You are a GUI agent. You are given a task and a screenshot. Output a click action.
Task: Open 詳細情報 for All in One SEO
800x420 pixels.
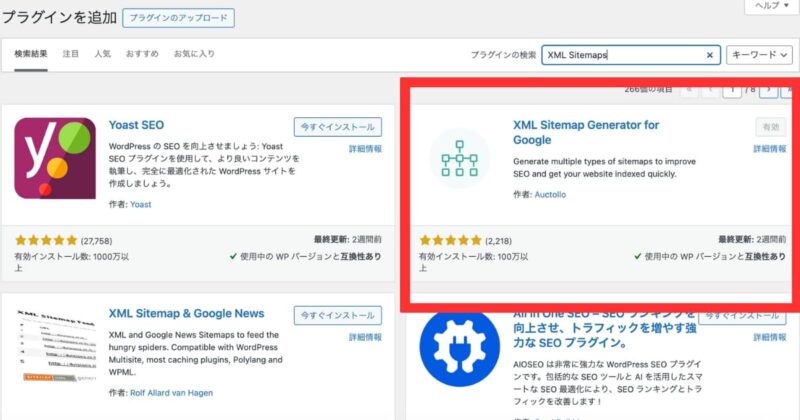(x=770, y=337)
